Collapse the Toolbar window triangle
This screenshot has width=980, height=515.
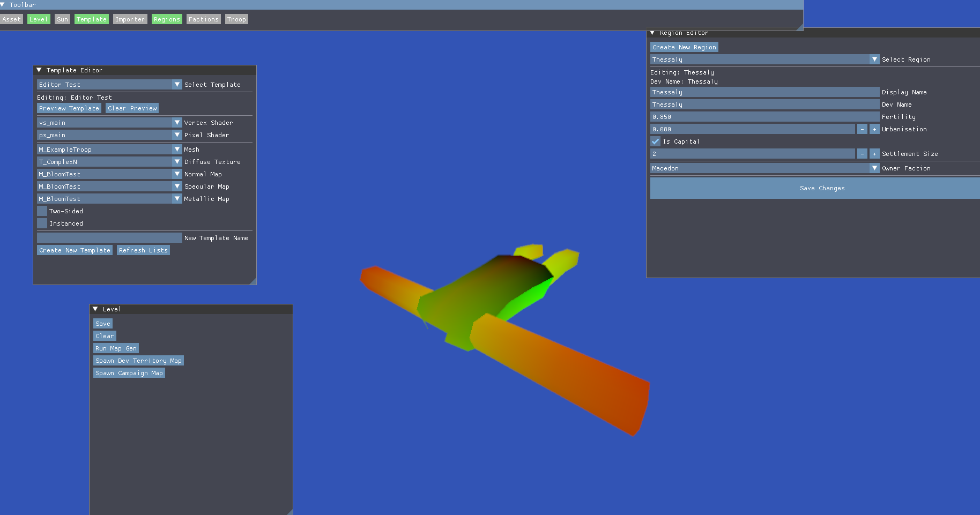point(3,5)
